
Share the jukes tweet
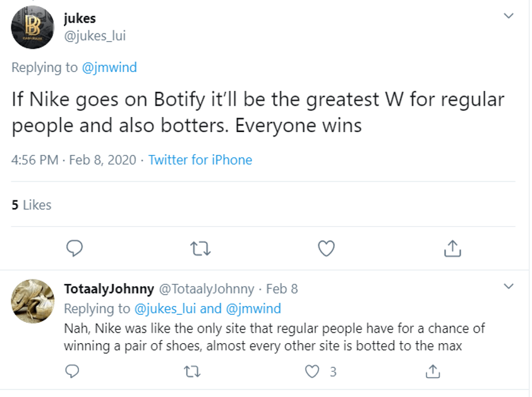[452, 248]
